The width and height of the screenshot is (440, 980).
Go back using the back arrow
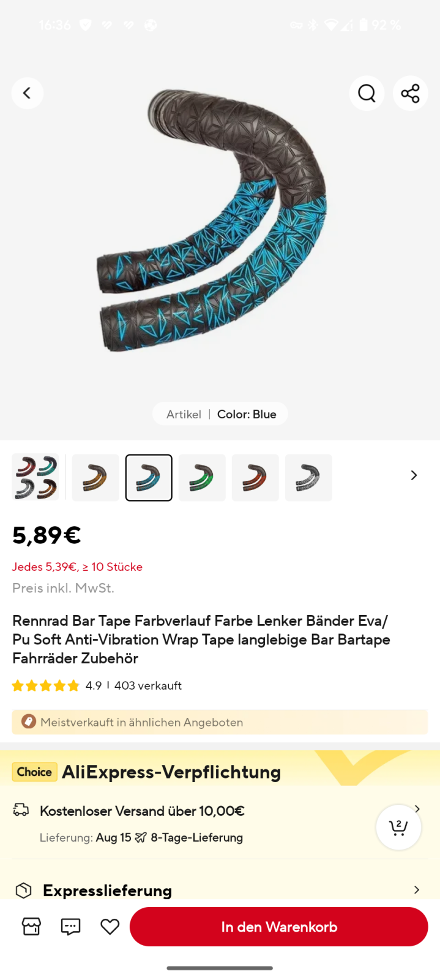27,93
